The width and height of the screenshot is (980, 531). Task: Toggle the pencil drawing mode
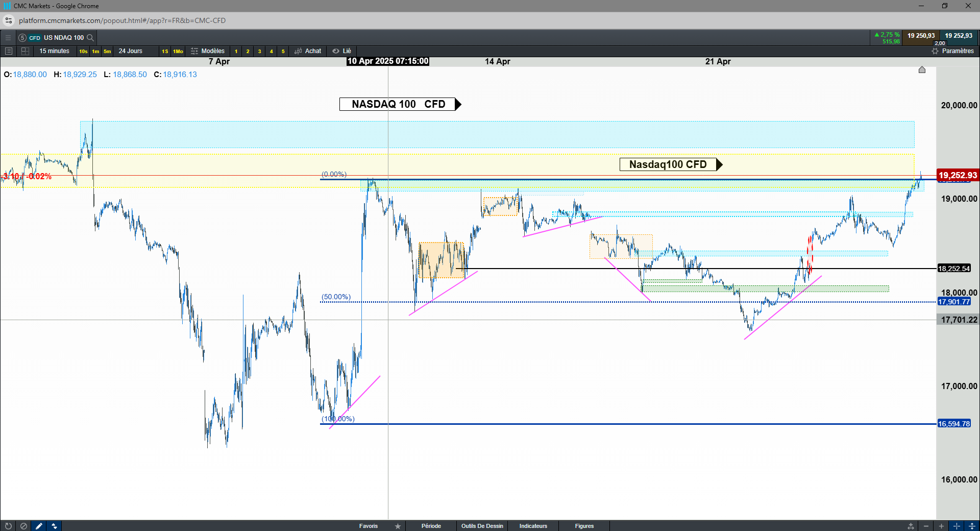[39, 526]
